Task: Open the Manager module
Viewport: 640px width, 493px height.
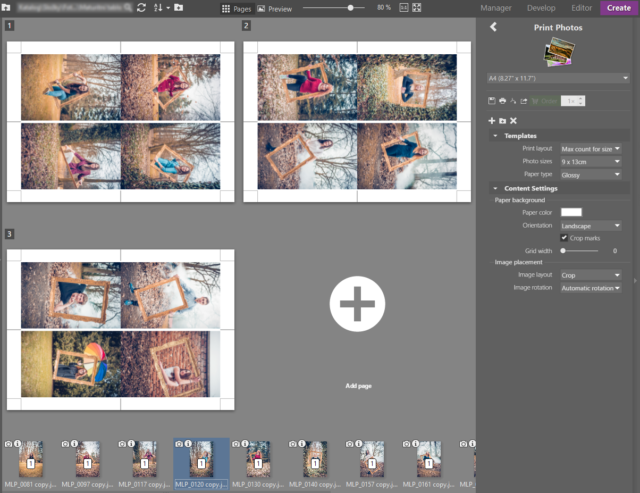Action: 496,8
